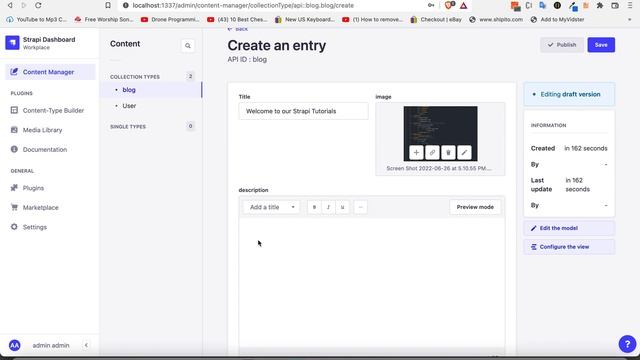Open Documentation plugin page
This screenshot has height=360, width=640.
point(39,149)
